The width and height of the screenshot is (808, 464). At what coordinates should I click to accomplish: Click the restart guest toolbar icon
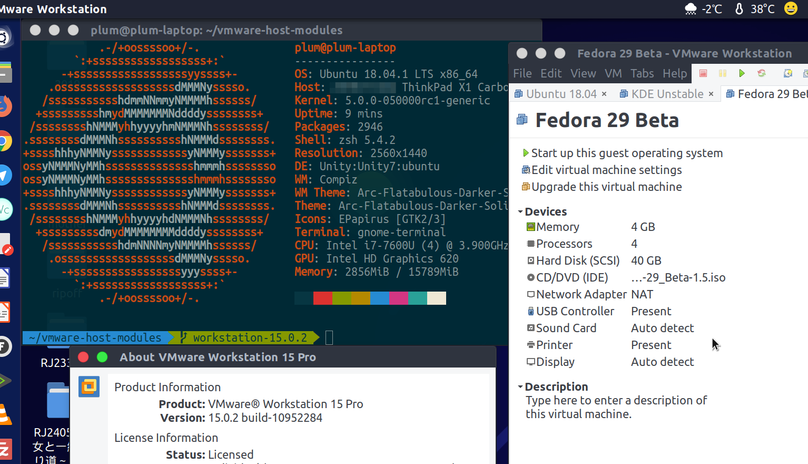pyautogui.click(x=762, y=73)
